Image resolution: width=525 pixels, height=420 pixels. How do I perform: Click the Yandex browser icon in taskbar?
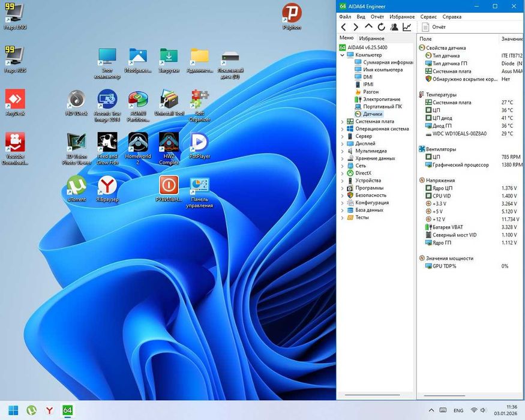[50, 410]
